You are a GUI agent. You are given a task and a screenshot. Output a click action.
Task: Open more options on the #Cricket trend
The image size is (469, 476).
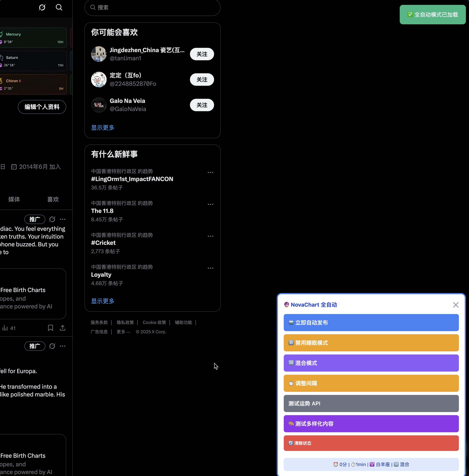click(210, 236)
